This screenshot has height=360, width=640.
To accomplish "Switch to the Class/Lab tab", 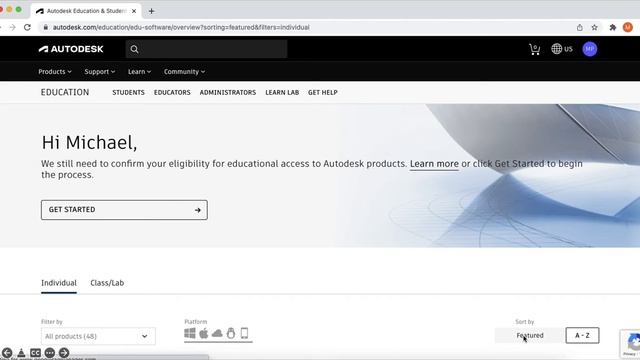I will click(107, 283).
